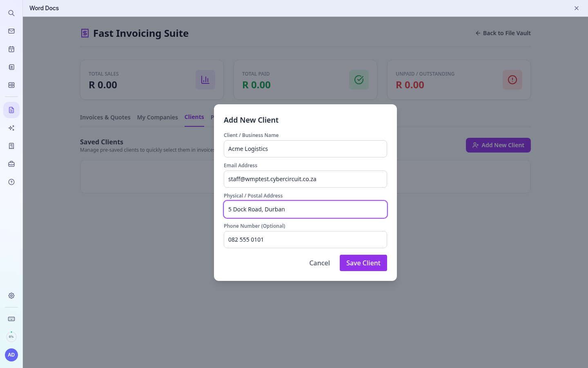The height and width of the screenshot is (368, 588).
Task: Click the 0% progress indicator in sidebar
Action: [11, 337]
